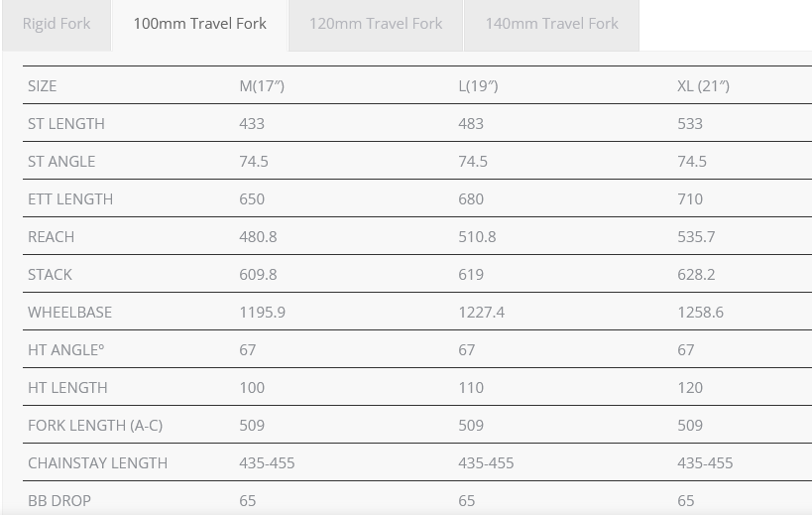Click the HT LENGTH row label

(x=67, y=388)
